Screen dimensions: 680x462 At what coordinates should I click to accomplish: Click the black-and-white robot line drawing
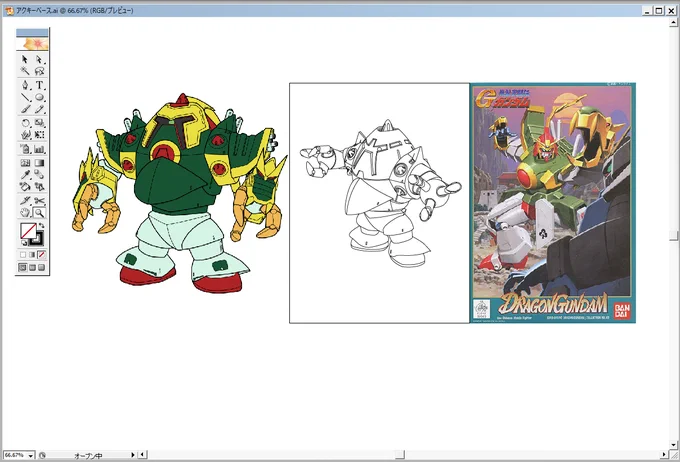[381, 193]
